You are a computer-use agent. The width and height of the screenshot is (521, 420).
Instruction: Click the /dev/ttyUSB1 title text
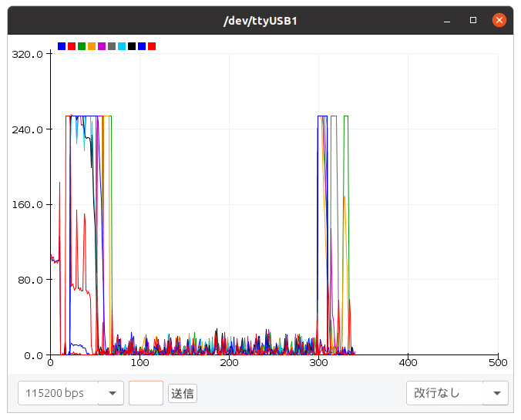(x=260, y=21)
